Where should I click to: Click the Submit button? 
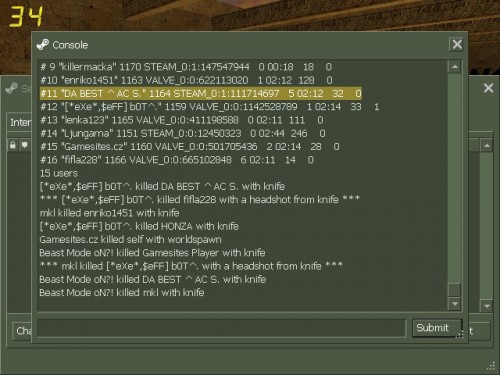pyautogui.click(x=437, y=328)
